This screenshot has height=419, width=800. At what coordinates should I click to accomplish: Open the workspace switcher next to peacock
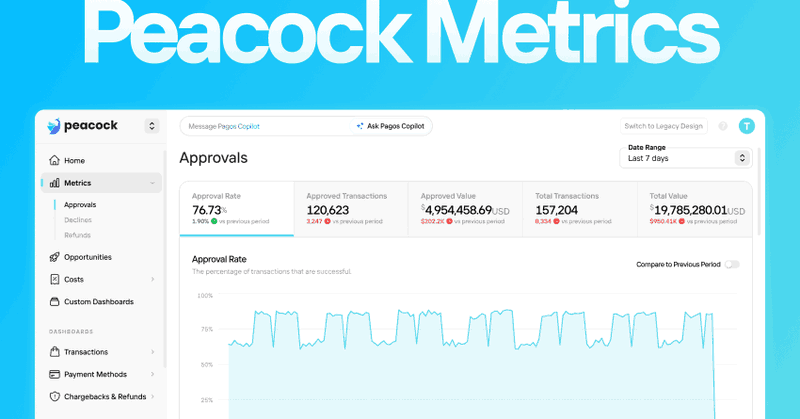(152, 126)
